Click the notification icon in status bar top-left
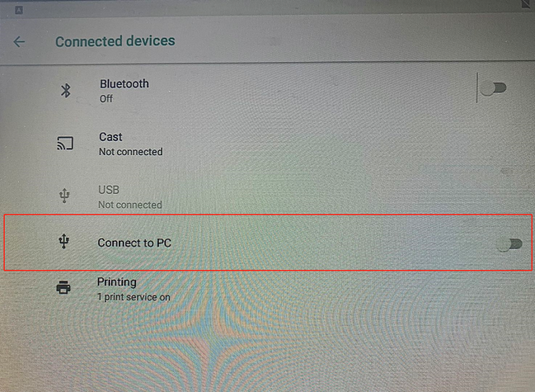Screen dimensions: 535x392 pyautogui.click(x=19, y=9)
